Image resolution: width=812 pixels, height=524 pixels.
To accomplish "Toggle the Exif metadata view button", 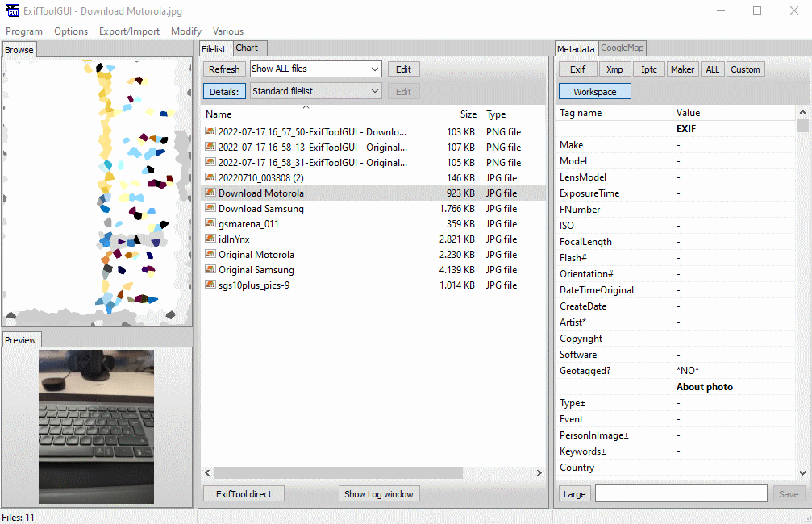I will click(x=577, y=69).
